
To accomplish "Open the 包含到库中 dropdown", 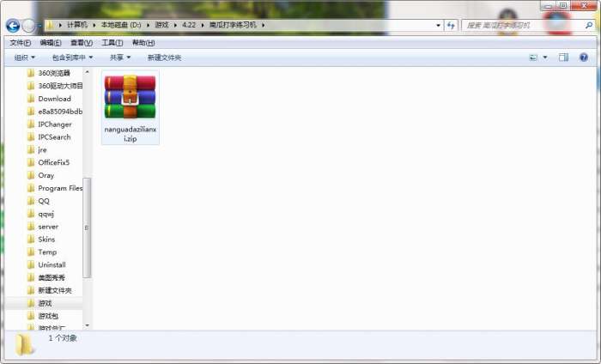I will tap(72, 58).
